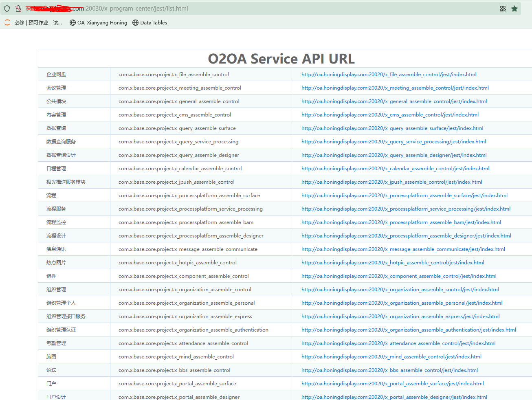The height and width of the screenshot is (400, 532).
Task: Open the x_query_service_processing API link
Action: (394, 142)
